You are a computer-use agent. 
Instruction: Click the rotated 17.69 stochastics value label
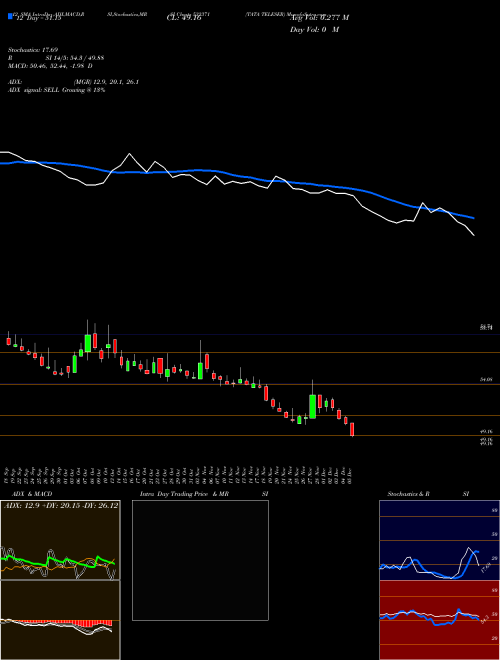[x=486, y=567]
